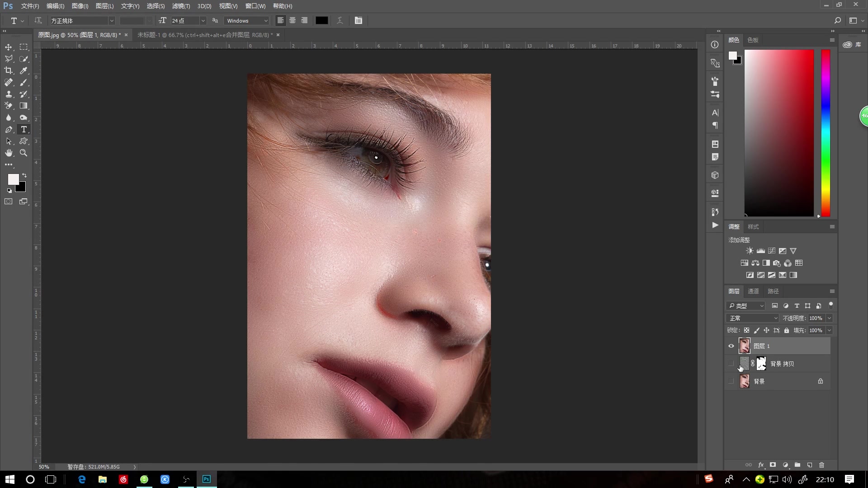This screenshot has width=868, height=488.
Task: Switch to the 未标题-1 document tab
Action: [x=204, y=35]
